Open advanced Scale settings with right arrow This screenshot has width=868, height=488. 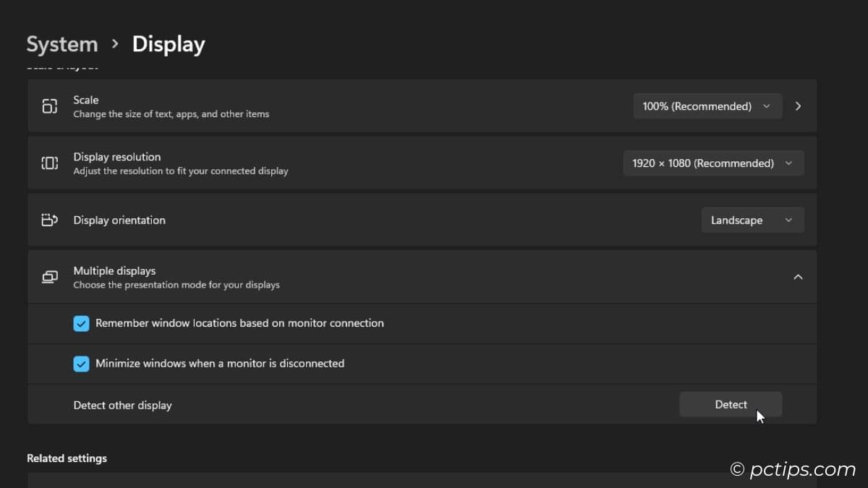(x=798, y=106)
